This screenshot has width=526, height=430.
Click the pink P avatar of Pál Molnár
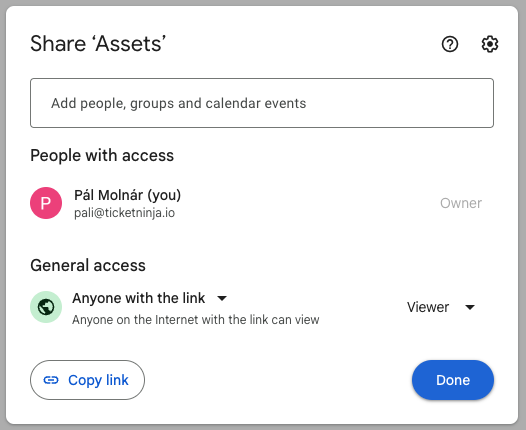46,203
